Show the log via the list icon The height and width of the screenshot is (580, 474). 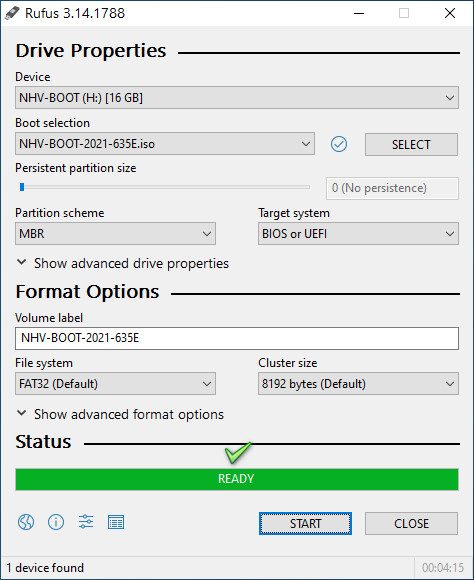coord(116,522)
